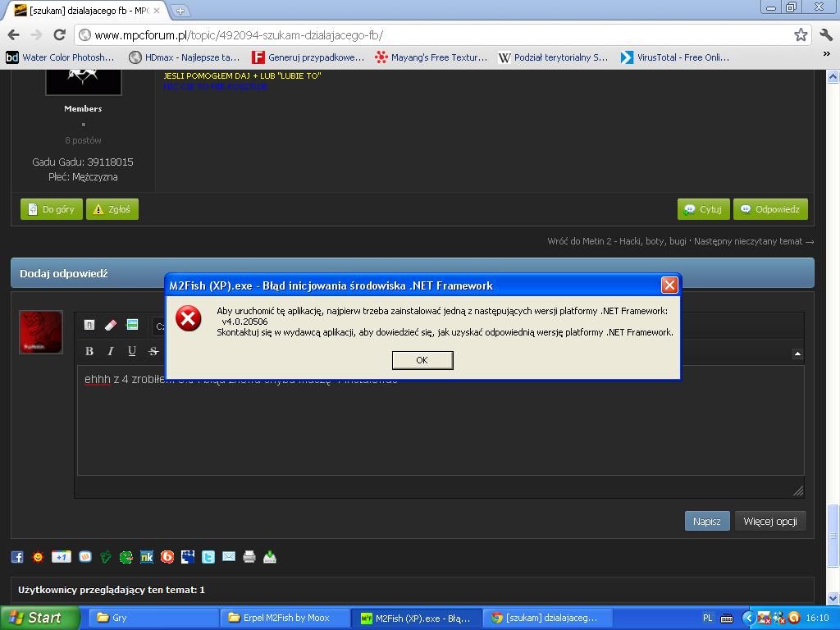Submit the reply with Napisz button
Image resolution: width=840 pixels, height=630 pixels.
(707, 521)
